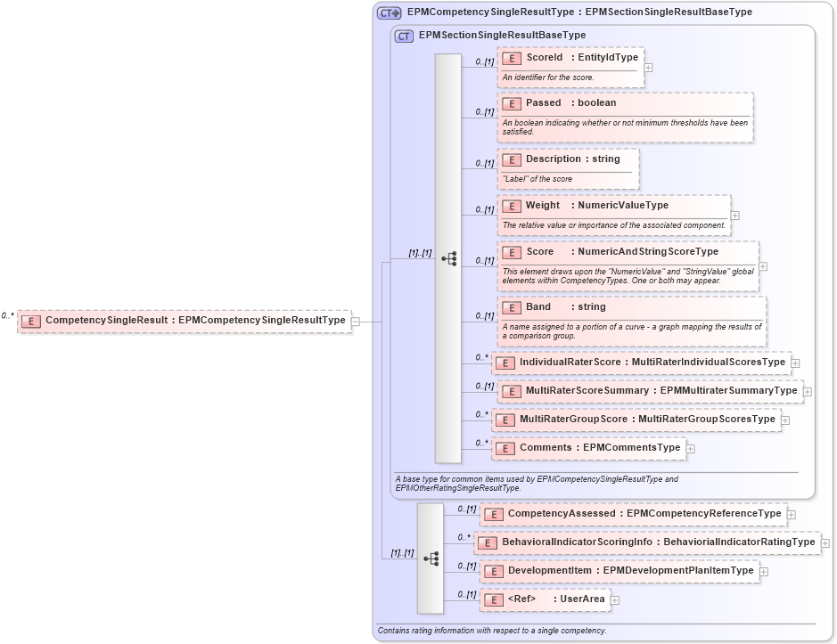Expand the ScoreId element details
The image size is (837, 644).
pos(649,66)
